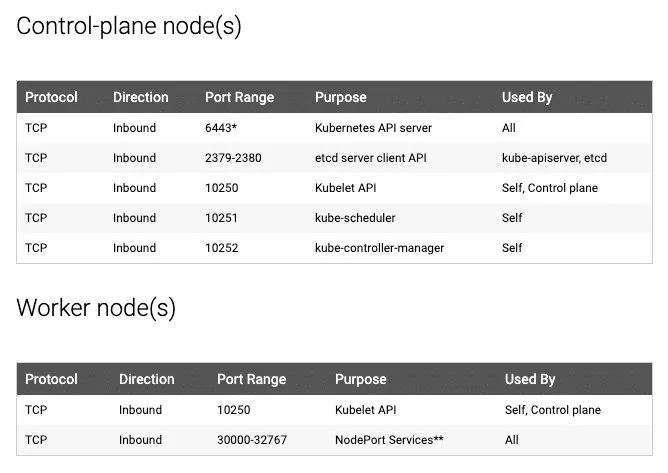The width and height of the screenshot is (668, 473).
Task: Select the kube-scheduler purpose cell
Action: pos(355,218)
